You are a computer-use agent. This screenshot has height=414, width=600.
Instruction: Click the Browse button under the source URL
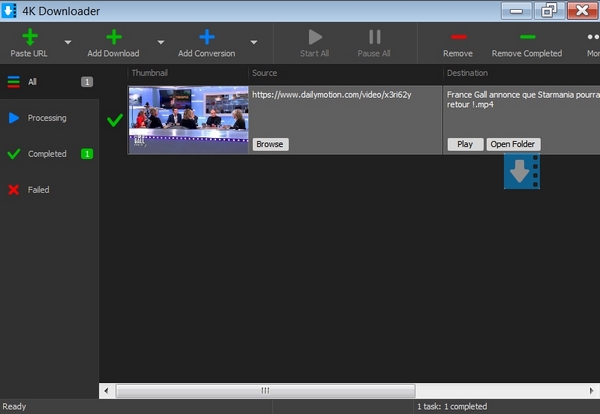click(270, 144)
